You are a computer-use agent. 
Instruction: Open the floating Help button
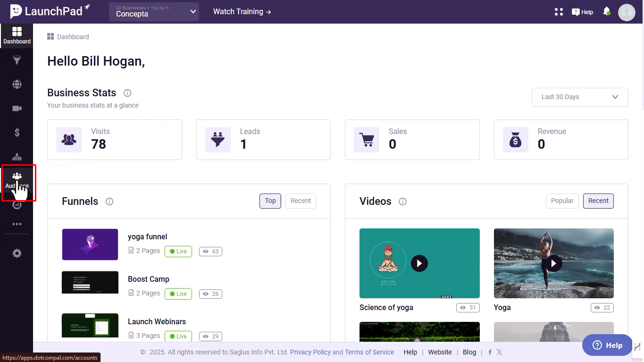[607, 345]
